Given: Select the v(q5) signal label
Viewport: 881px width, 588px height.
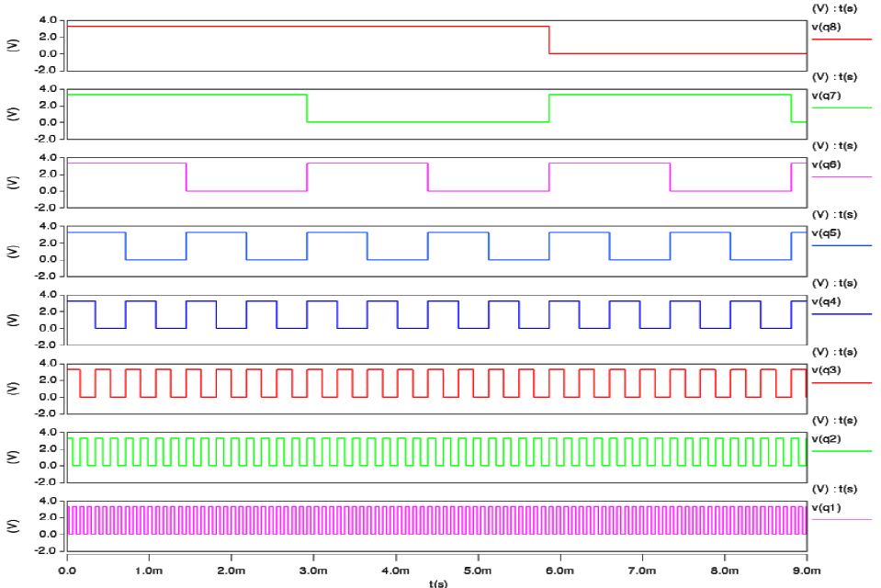Looking at the screenshot, I should coord(826,233).
